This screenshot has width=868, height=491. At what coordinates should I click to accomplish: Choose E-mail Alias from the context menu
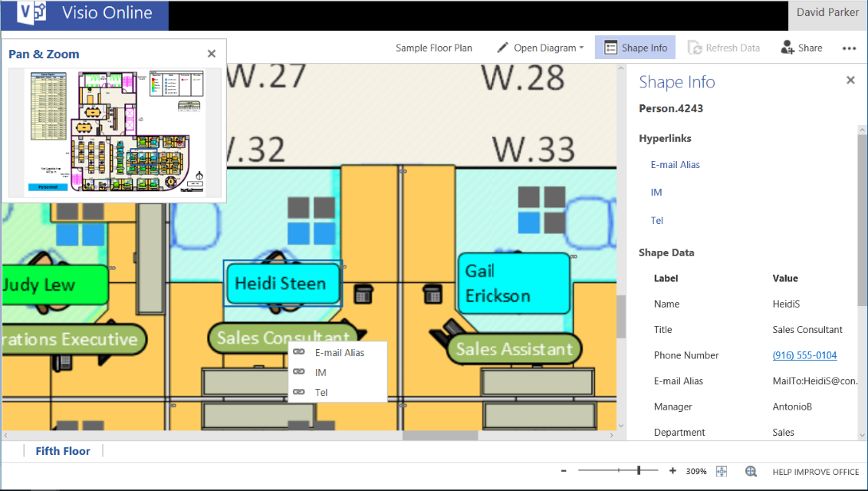337,353
